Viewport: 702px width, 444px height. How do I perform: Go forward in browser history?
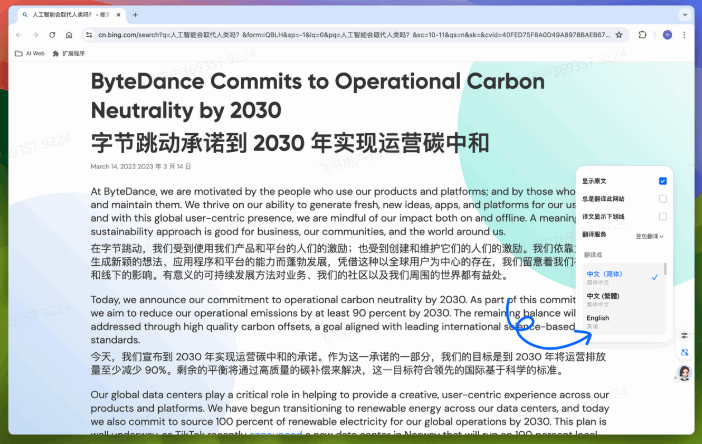[35, 35]
